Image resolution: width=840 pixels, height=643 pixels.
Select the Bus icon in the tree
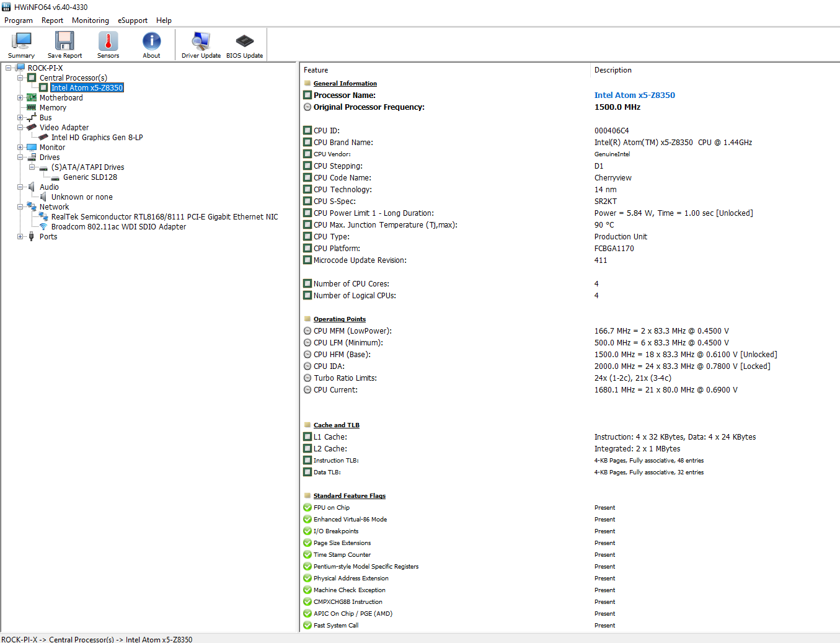pyautogui.click(x=32, y=117)
